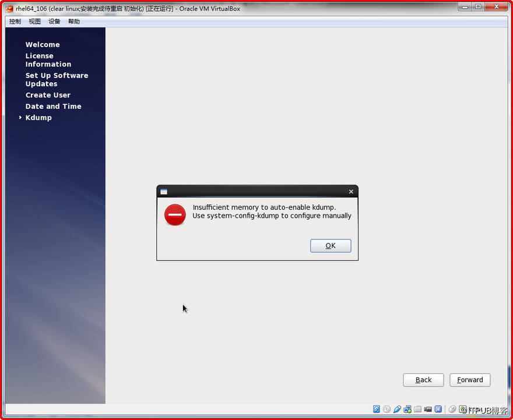Click the USB devices status icon

(x=397, y=409)
